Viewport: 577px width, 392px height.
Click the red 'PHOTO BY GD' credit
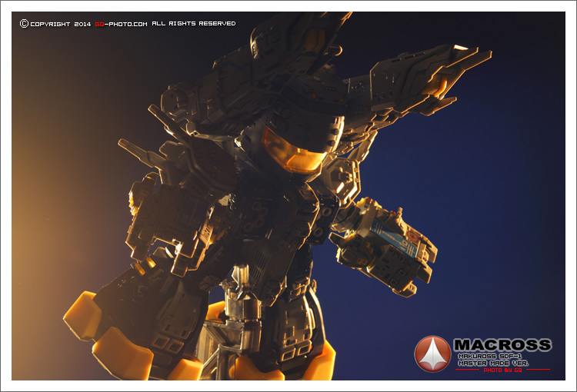[502, 370]
